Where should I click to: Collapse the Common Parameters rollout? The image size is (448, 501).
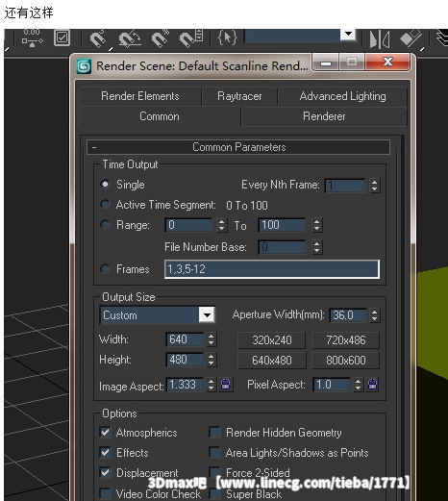[x=94, y=147]
